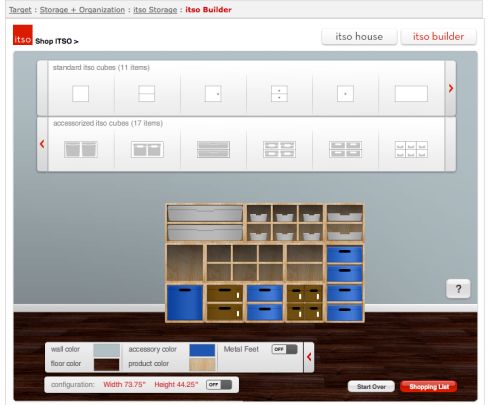Select the cube with center knob
This screenshot has width=490, height=405.
345,94
